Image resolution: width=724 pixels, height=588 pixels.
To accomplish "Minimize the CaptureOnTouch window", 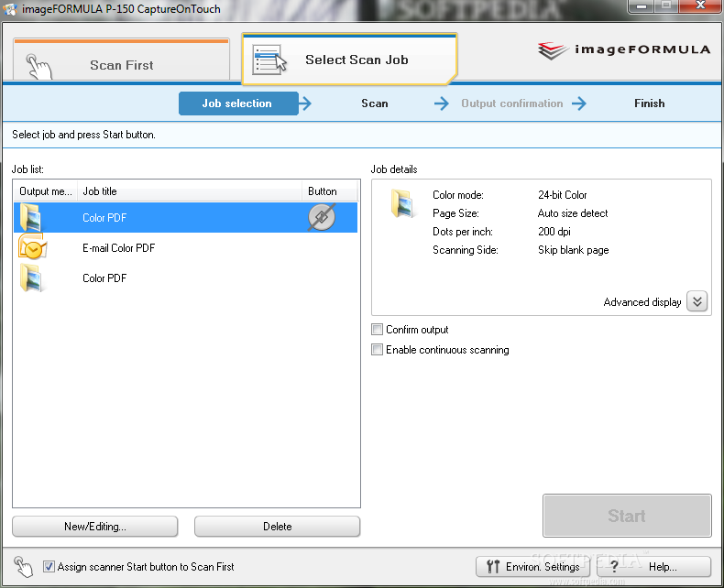I will pyautogui.click(x=641, y=6).
